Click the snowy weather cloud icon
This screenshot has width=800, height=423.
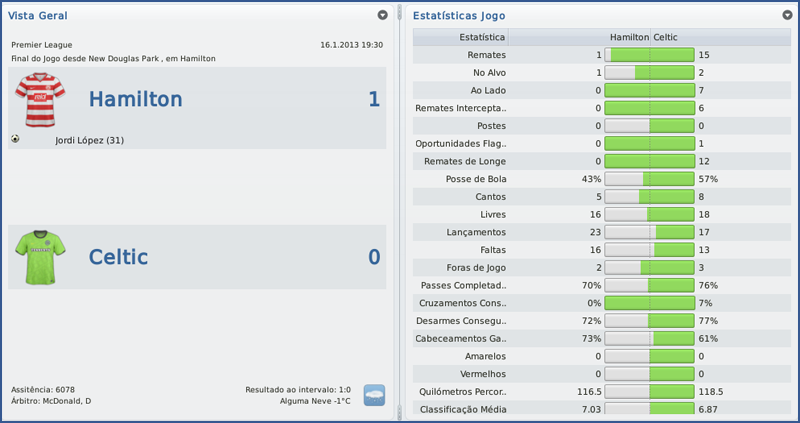click(374, 395)
